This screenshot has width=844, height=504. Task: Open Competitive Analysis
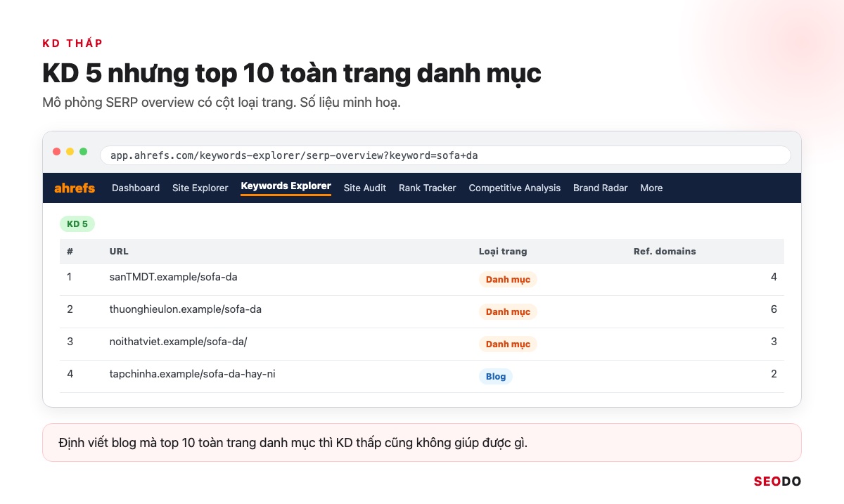(515, 188)
